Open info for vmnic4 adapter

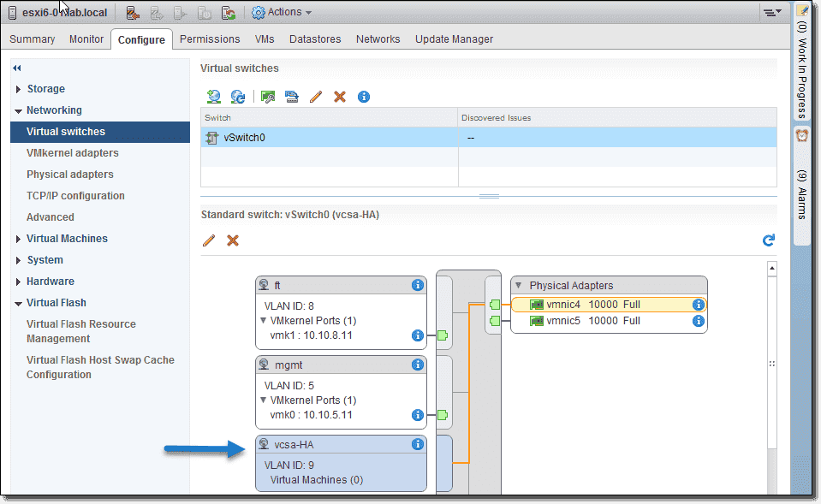pos(698,305)
